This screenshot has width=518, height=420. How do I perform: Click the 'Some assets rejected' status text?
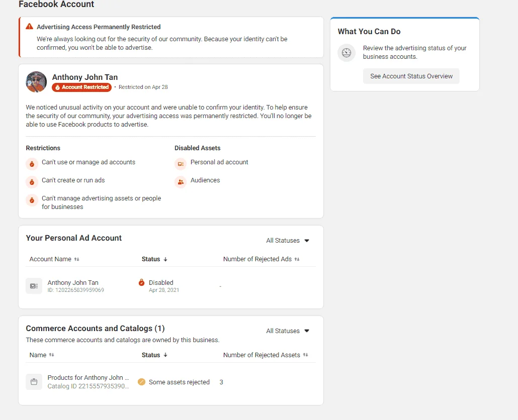click(179, 382)
